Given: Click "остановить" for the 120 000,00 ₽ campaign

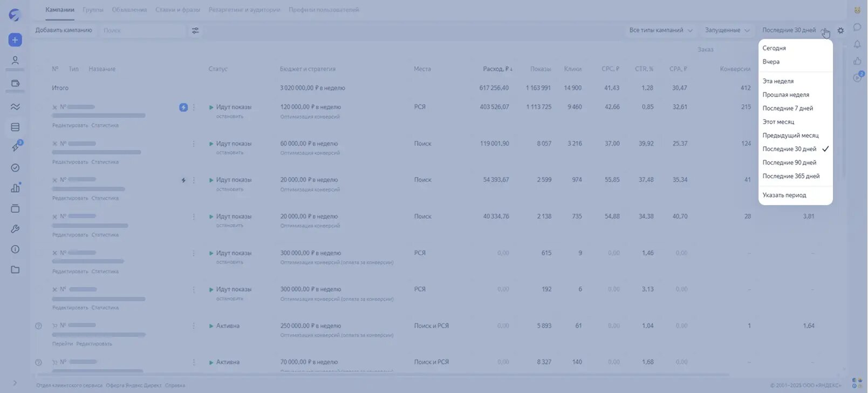Looking at the screenshot, I should point(230,116).
